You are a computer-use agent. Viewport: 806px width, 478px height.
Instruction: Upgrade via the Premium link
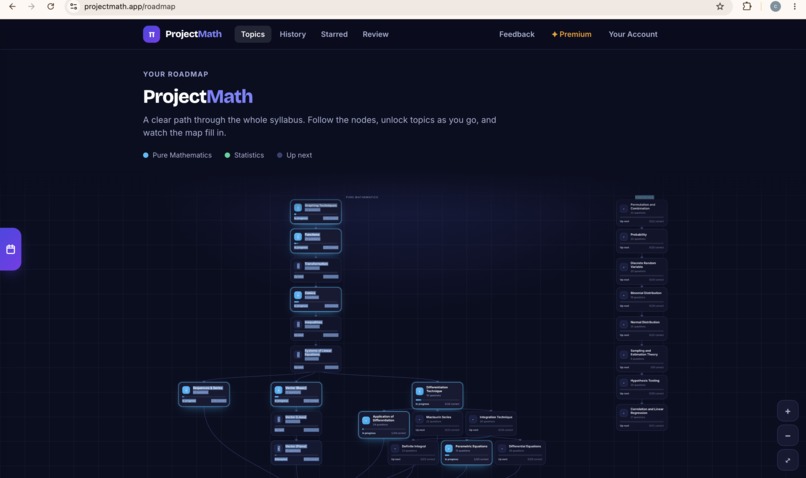coord(571,34)
